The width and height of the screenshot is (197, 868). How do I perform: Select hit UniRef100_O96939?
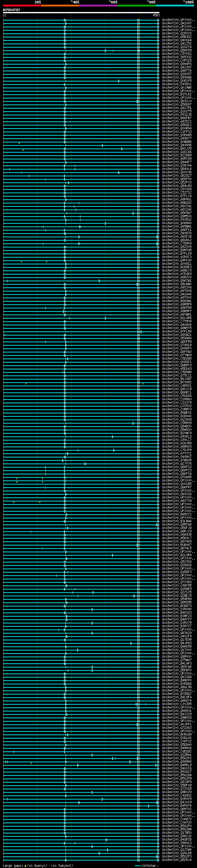point(177,535)
